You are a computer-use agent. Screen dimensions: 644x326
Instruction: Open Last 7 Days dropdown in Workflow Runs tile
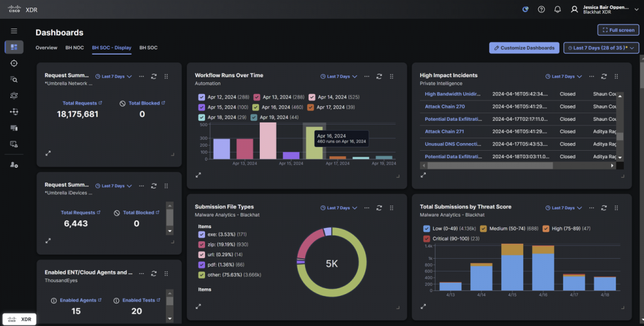click(x=339, y=77)
